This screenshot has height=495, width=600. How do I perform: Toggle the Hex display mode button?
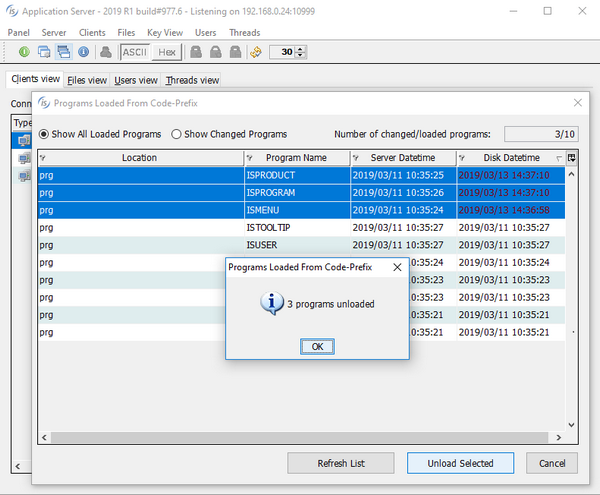167,52
